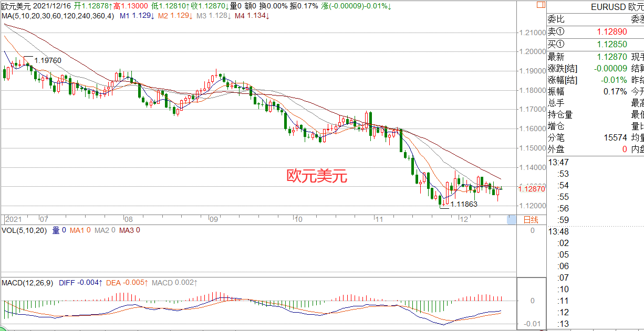Click the 1.21000 price axis label

532,33
